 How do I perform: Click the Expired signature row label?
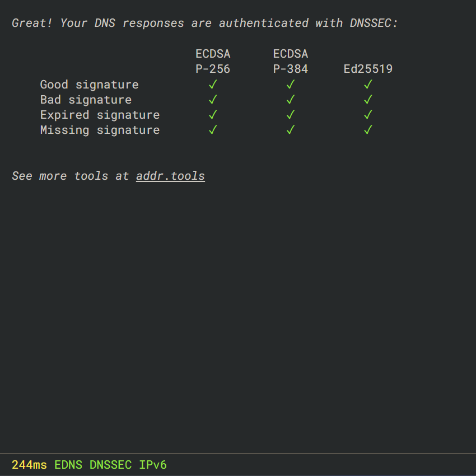(100, 115)
